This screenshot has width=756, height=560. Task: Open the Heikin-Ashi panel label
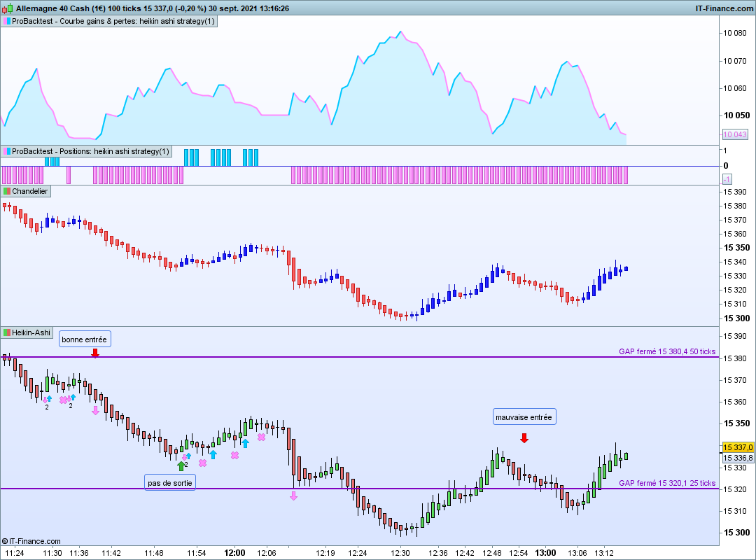(27, 332)
